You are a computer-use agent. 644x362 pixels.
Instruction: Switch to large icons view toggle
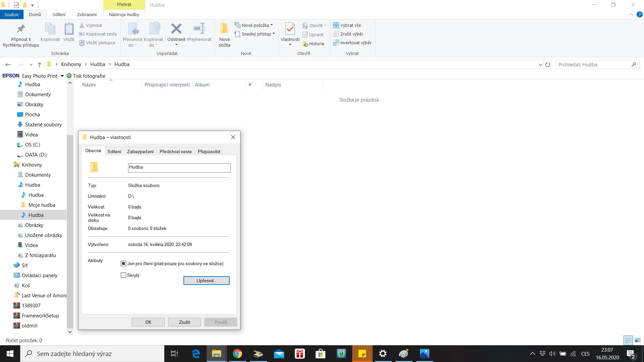(638, 340)
